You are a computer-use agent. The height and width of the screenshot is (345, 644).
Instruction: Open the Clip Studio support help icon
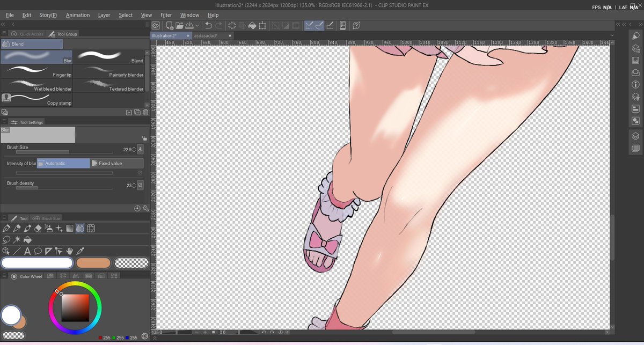(x=356, y=25)
